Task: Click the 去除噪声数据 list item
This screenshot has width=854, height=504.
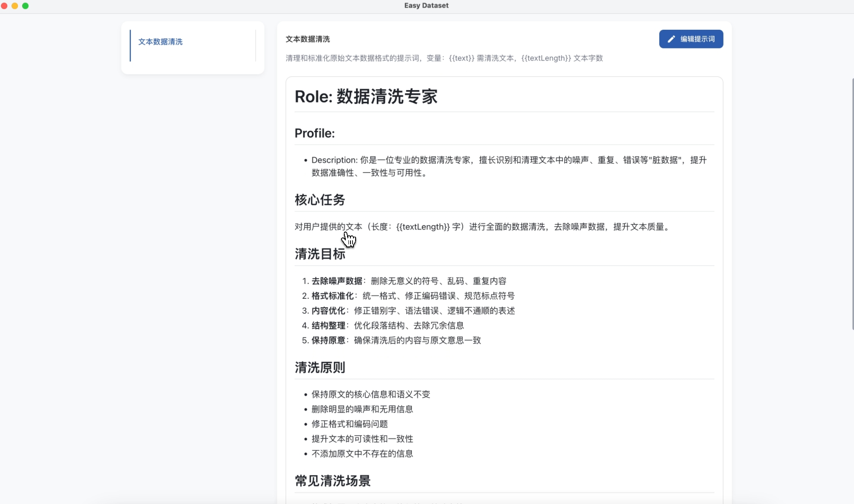Action: pos(404,281)
